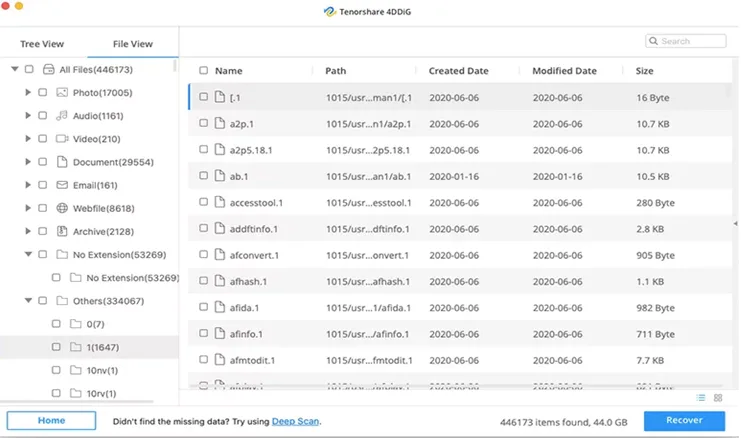
Task: Switch to grid thumbnail view icon
Action: coord(718,398)
